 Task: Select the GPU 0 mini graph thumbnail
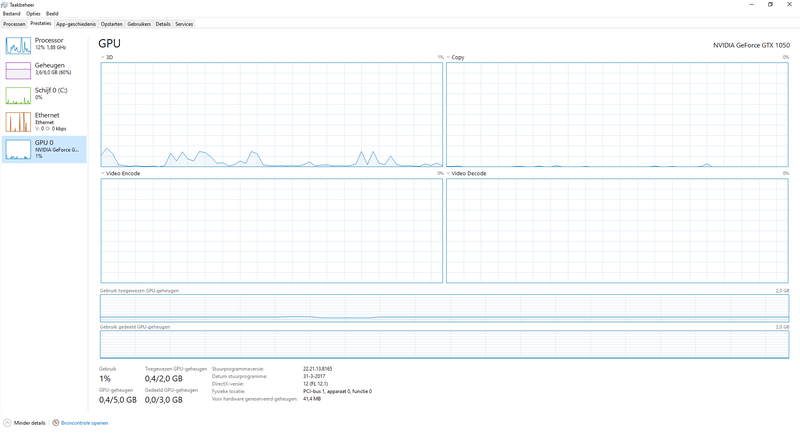(18, 149)
